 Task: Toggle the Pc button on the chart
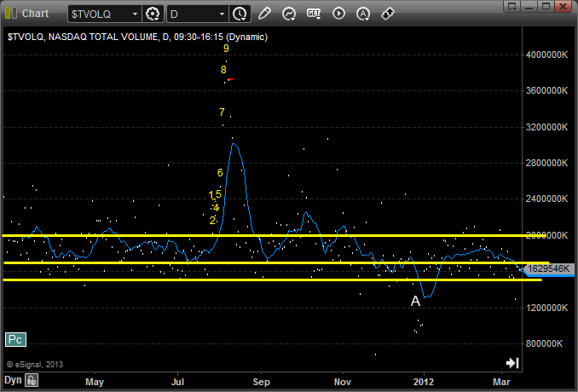point(15,339)
